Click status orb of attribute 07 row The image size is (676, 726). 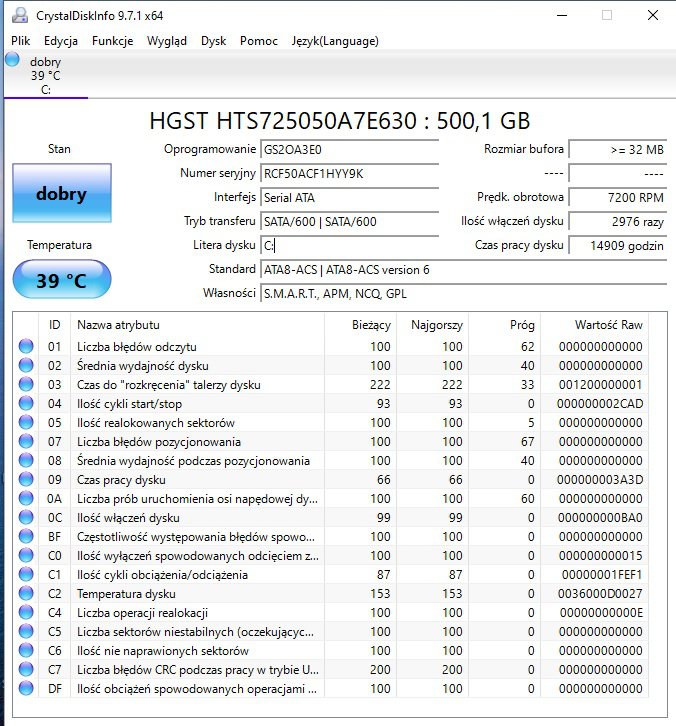coord(26,441)
